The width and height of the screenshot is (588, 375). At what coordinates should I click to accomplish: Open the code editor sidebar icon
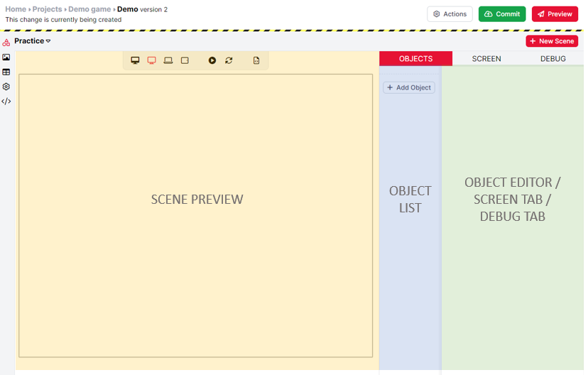pyautogui.click(x=6, y=102)
